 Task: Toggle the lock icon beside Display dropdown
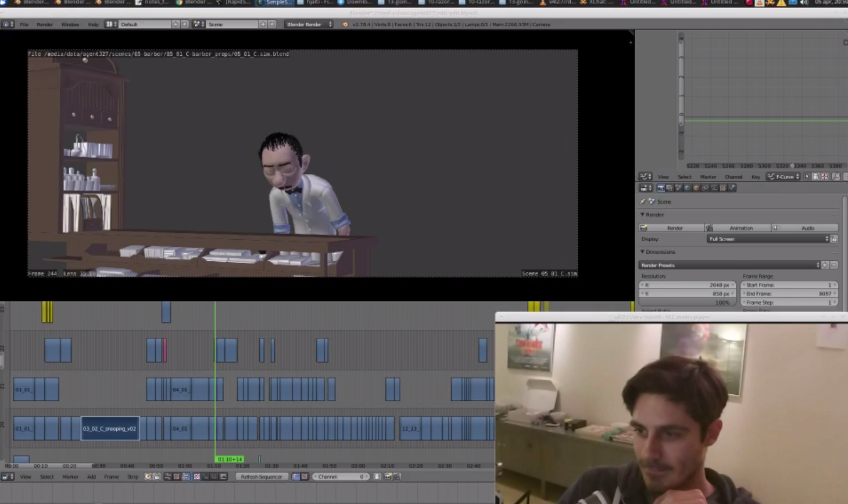click(x=834, y=239)
